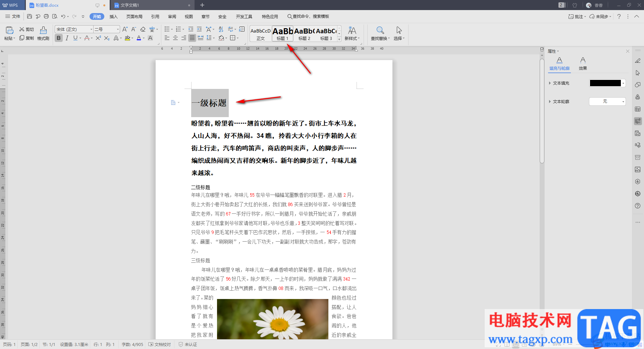This screenshot has height=349, width=644.
Task: Apply the 正文 style
Action: point(261,34)
